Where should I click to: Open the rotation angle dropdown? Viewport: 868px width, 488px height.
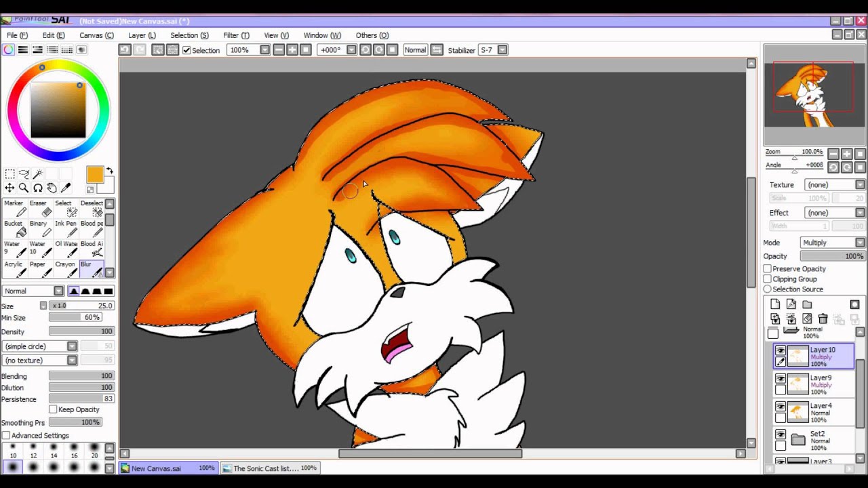point(351,49)
